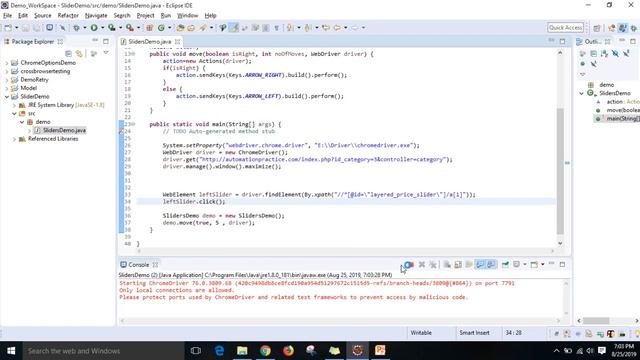Click the External Tools run icon
Screen dimensions: 640x360
(130, 28)
